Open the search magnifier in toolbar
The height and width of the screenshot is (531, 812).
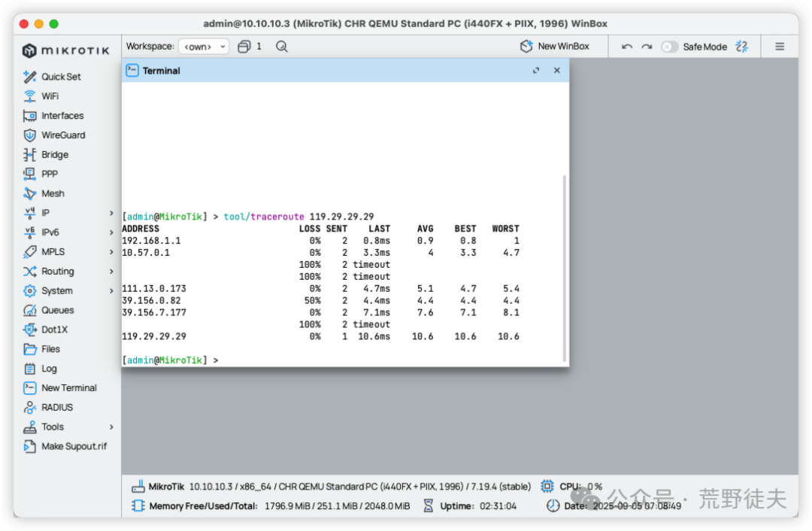point(282,47)
